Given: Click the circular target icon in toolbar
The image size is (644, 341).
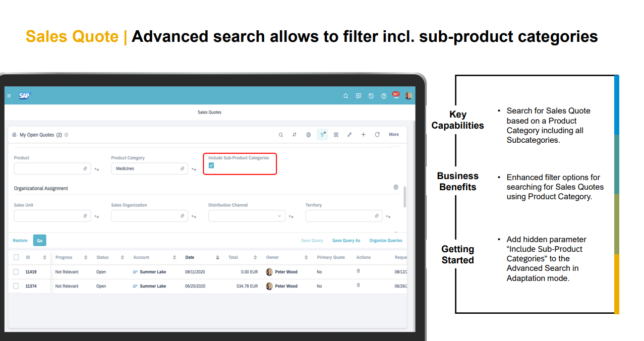Looking at the screenshot, I should click(x=309, y=135).
